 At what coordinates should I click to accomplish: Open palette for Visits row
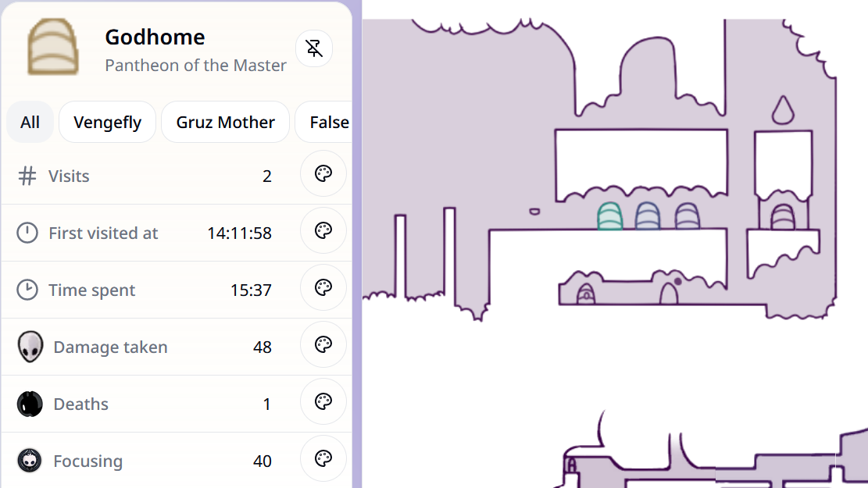pyautogui.click(x=323, y=174)
